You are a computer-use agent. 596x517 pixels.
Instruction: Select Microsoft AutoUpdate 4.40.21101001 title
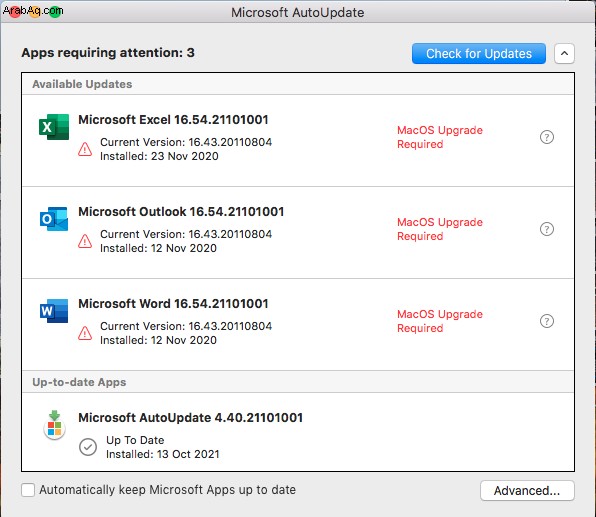coord(190,418)
